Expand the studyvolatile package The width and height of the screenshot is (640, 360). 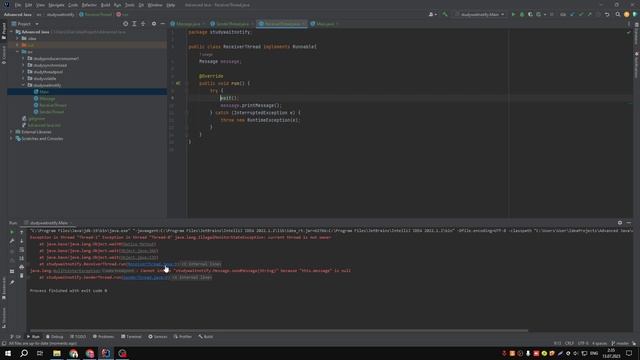tap(23, 78)
